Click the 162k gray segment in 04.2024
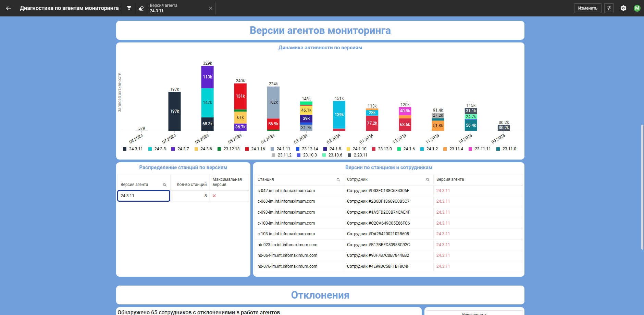This screenshot has width=644, height=315. pos(273,102)
